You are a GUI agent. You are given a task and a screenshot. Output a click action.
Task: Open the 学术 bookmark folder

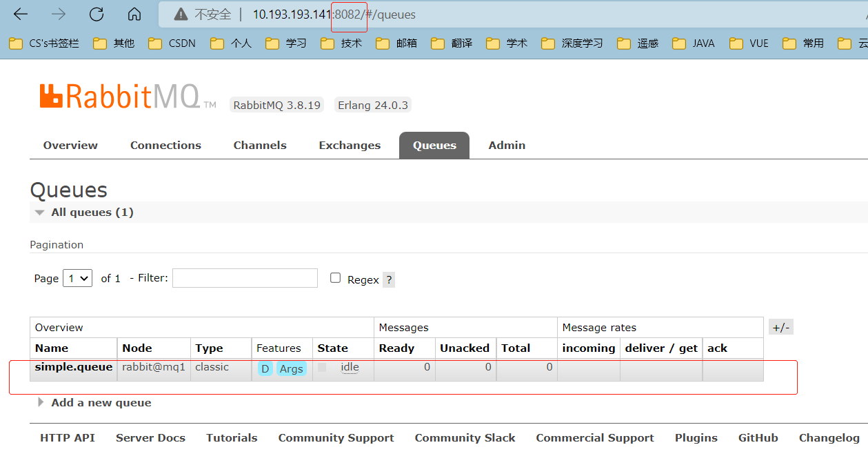507,43
